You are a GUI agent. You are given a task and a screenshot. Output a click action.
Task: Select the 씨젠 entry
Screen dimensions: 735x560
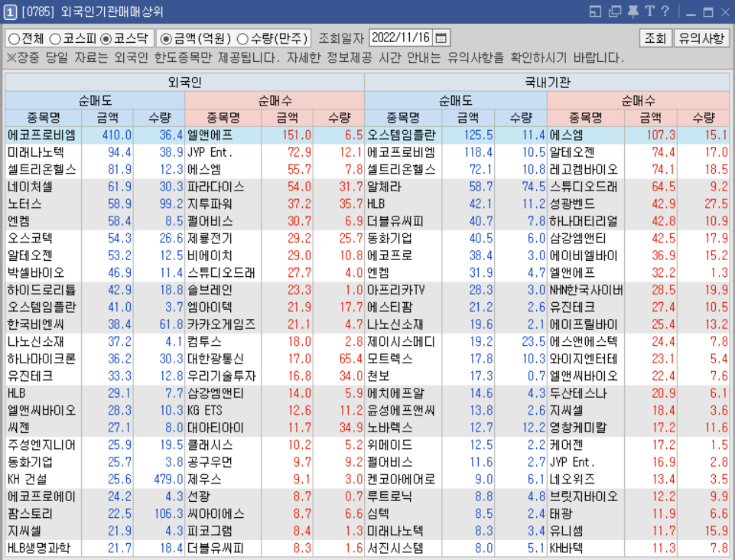click(19, 428)
